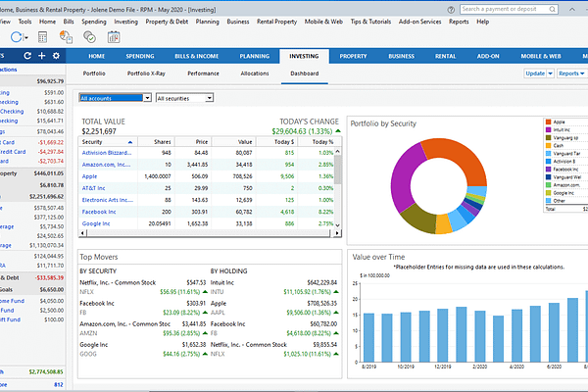Viewport: 588px width, 392px height.
Task: Open the Planning menu
Action: coord(207,21)
